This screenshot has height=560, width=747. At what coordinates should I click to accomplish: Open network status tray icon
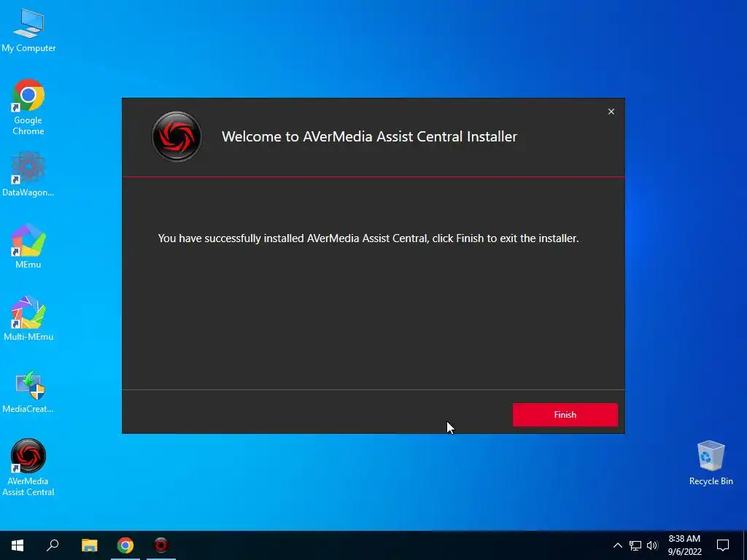point(635,545)
